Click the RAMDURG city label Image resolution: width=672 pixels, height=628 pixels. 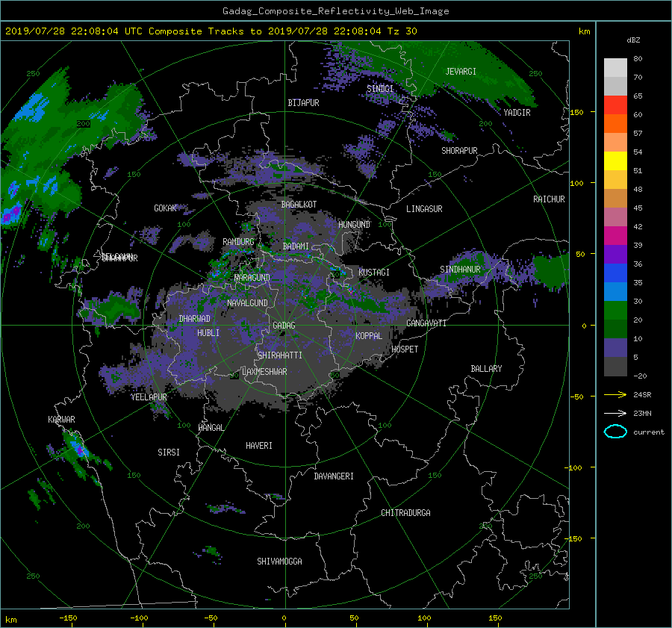pos(238,242)
